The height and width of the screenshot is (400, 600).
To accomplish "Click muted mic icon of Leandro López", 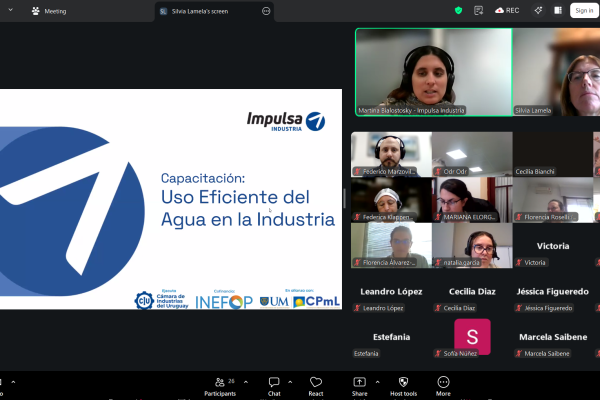I will point(357,308).
